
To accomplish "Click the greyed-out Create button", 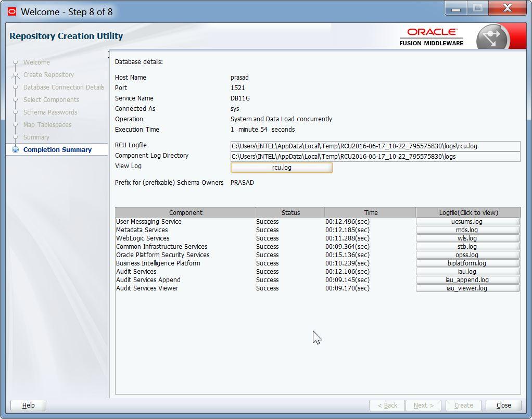I will tap(463, 405).
